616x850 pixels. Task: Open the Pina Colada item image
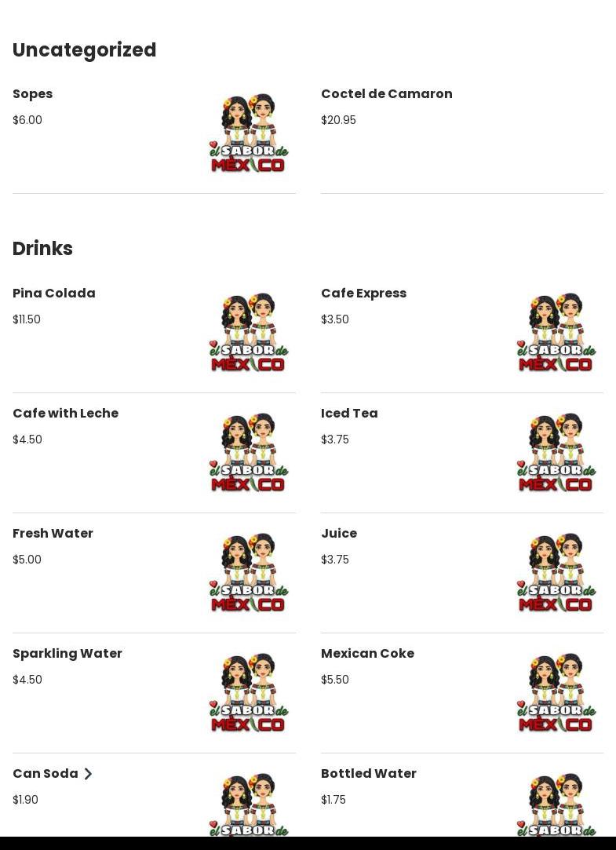pos(249,333)
